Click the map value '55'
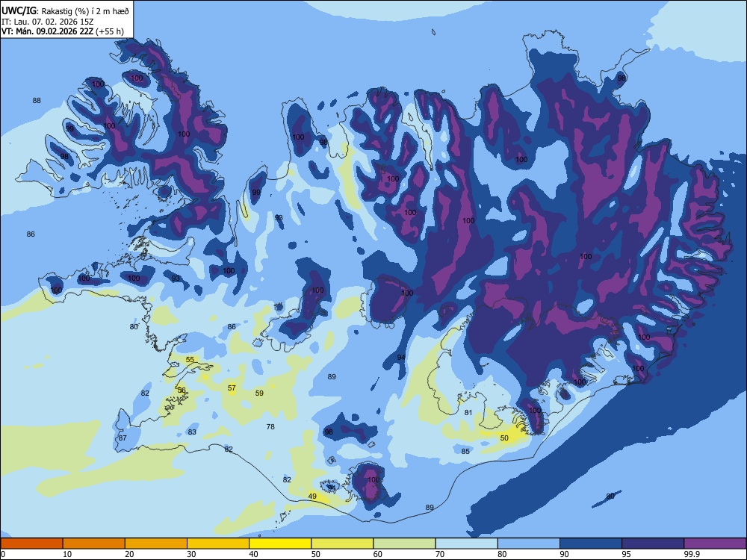The width and height of the screenshot is (747, 560). [x=190, y=360]
